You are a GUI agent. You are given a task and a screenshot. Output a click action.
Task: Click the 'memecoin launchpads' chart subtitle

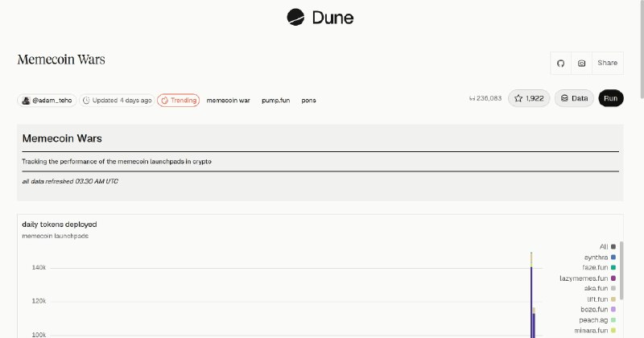[x=55, y=236]
